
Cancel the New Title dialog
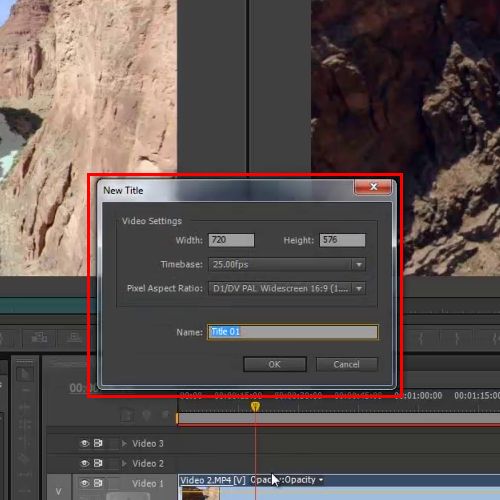[347, 364]
